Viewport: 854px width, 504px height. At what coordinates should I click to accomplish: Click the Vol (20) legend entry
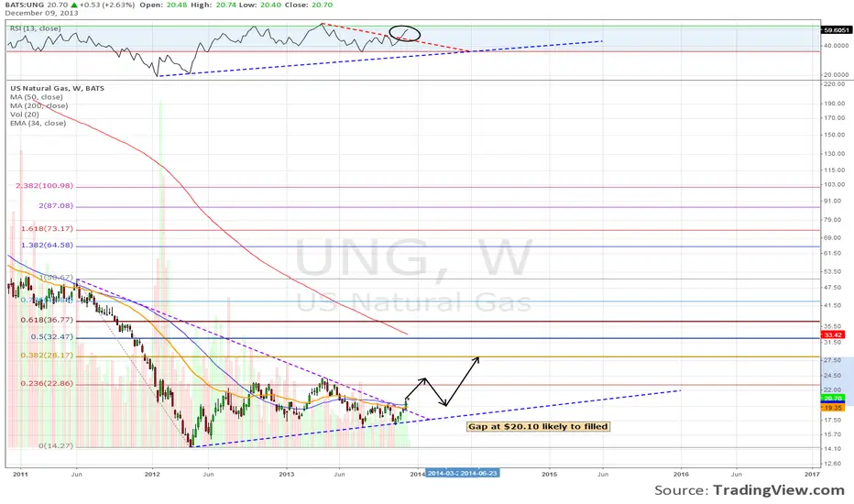24,115
